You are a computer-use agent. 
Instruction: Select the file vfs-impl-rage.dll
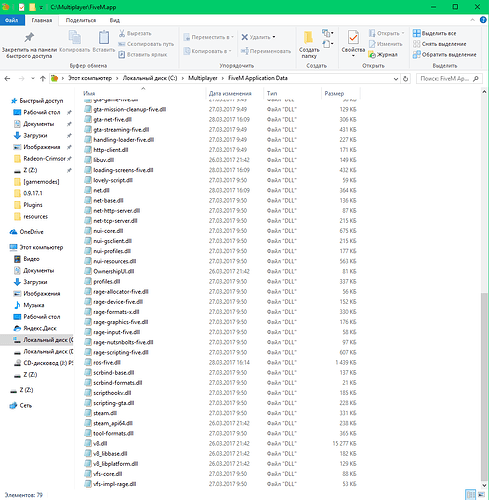click(114, 484)
